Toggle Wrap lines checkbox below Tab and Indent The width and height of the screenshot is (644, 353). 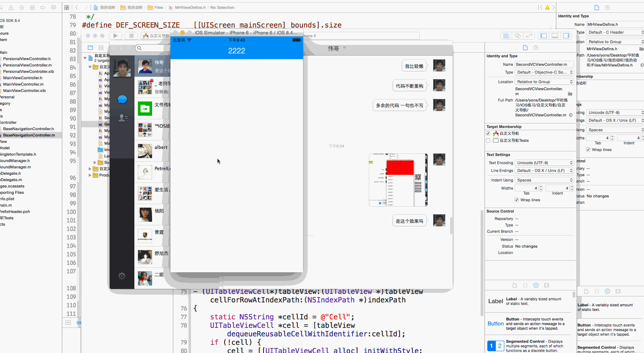pos(517,200)
